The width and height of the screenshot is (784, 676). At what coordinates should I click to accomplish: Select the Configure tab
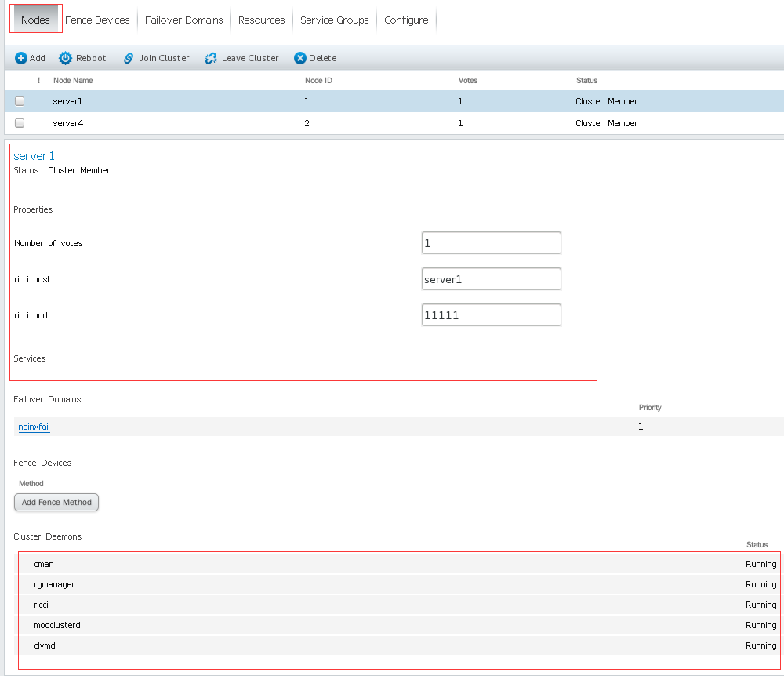[x=406, y=20]
